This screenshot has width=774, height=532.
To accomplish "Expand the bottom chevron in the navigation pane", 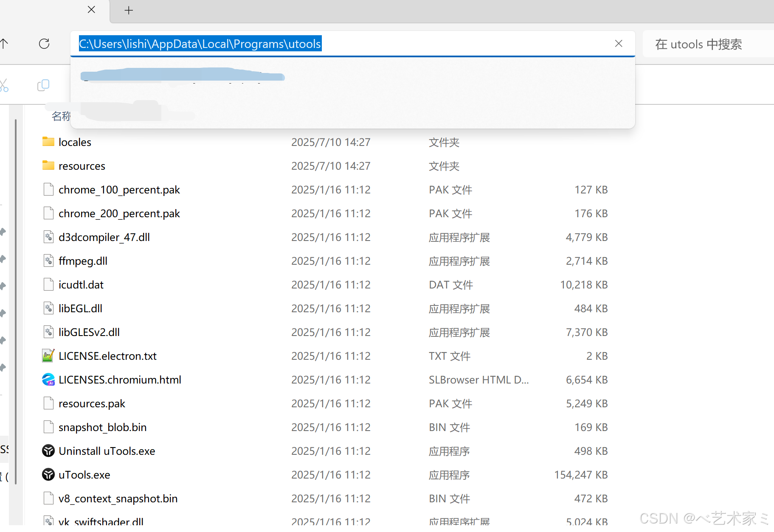I will point(3,367).
